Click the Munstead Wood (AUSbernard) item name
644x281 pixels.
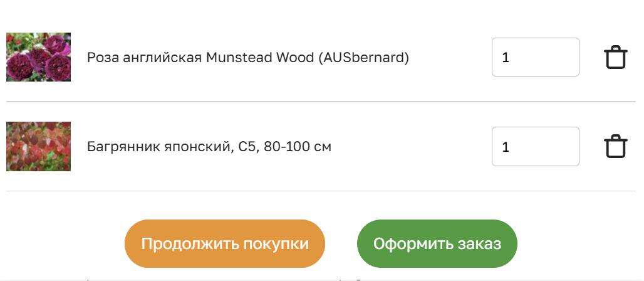coord(247,58)
